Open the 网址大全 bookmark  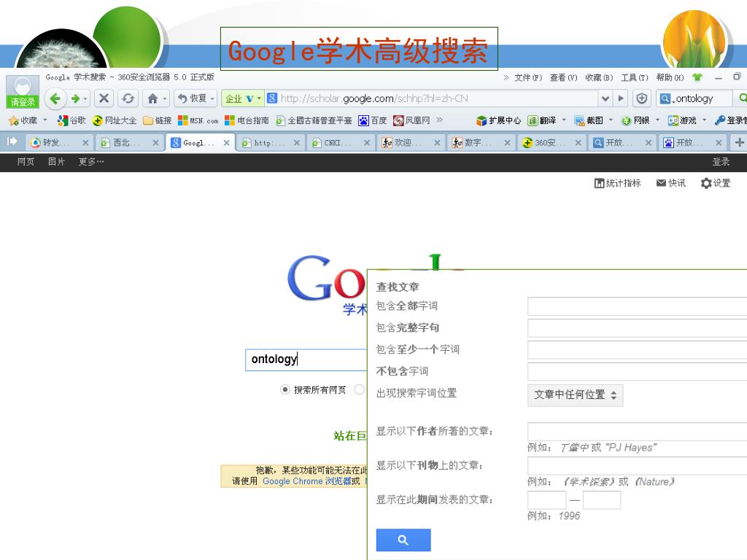coord(115,120)
